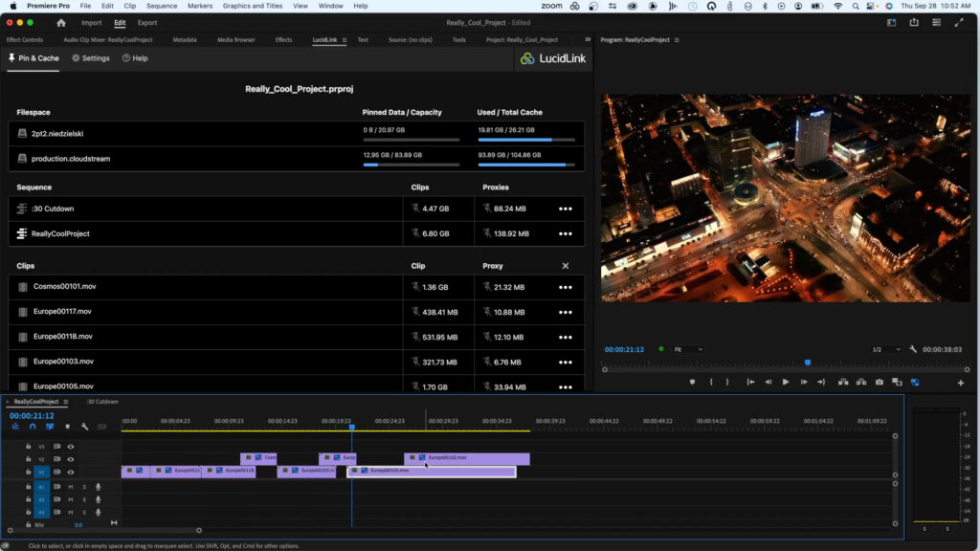Click the Mark Out icon in Program Monitor

pos(728,384)
